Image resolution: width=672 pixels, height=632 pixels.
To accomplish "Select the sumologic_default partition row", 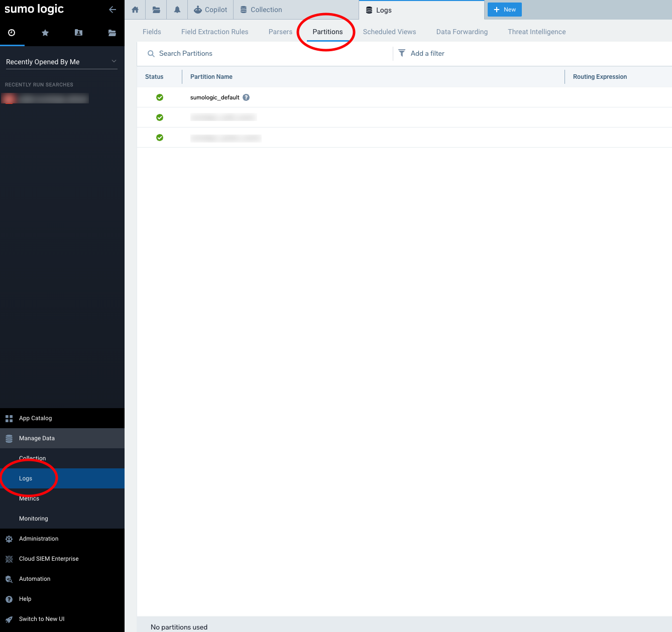I will pos(404,97).
